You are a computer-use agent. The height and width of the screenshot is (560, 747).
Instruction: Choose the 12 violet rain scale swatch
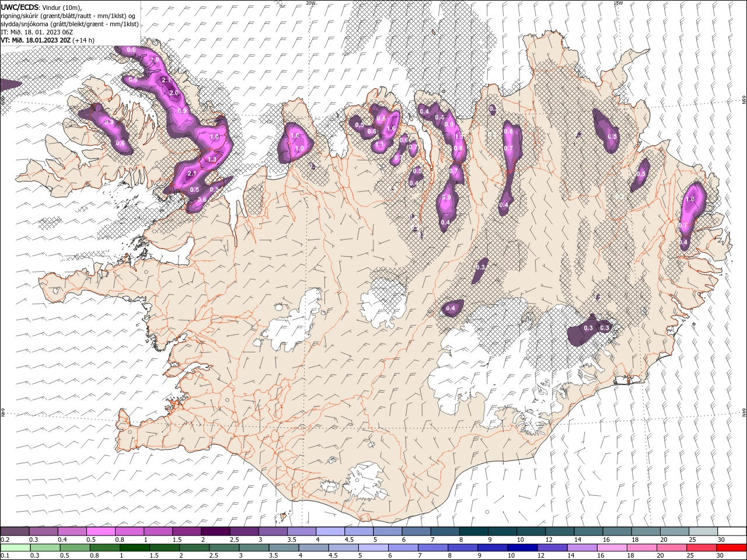(x=551, y=548)
